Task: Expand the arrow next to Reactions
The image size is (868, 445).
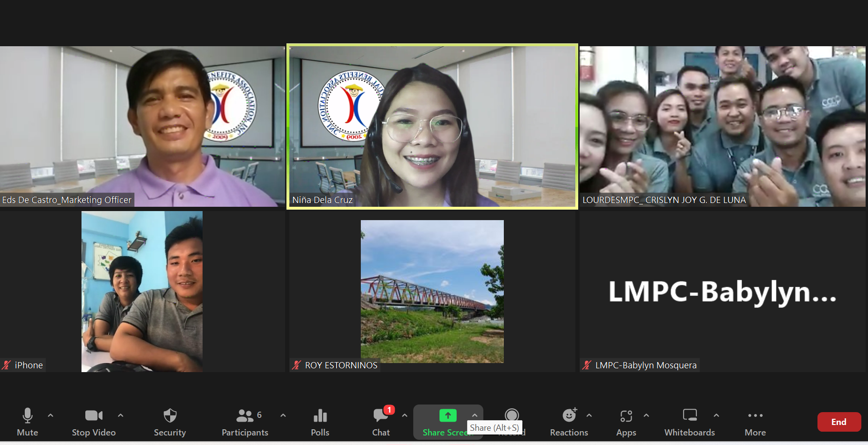Action: tap(589, 415)
